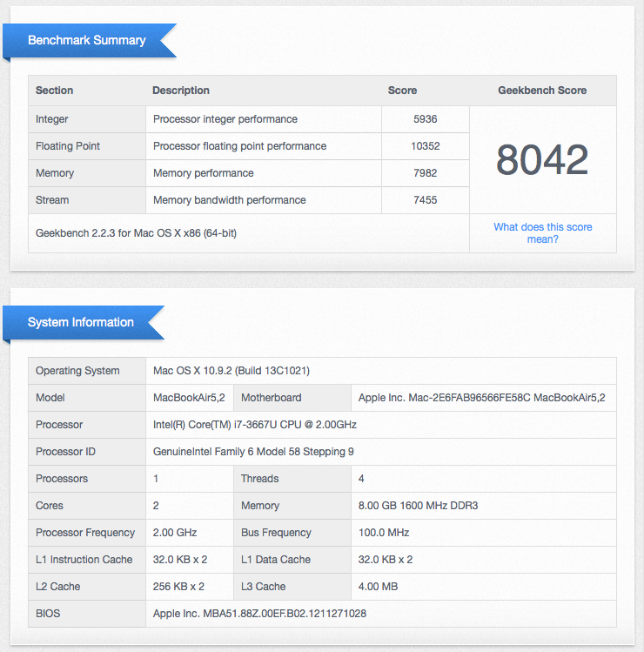Click the L1 Instruction Cache label
The height and width of the screenshot is (652, 644).
pyautogui.click(x=84, y=560)
